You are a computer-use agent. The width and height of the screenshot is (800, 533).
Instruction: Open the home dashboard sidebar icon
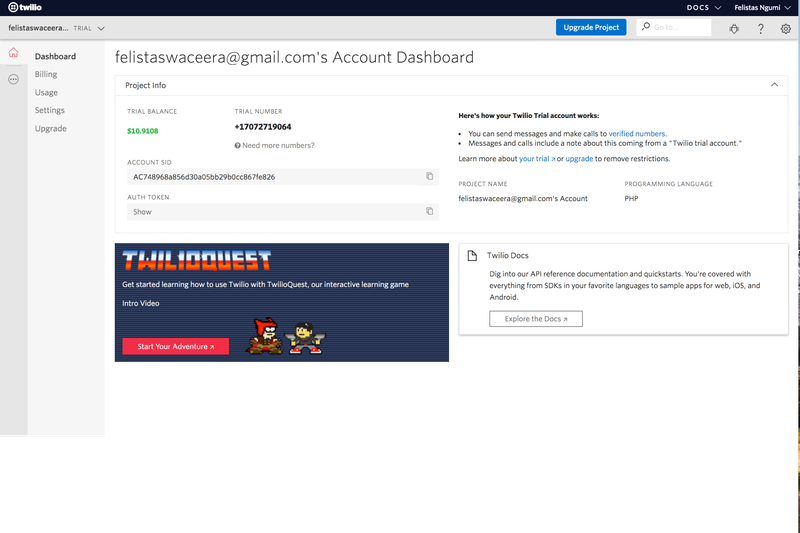tap(13, 54)
